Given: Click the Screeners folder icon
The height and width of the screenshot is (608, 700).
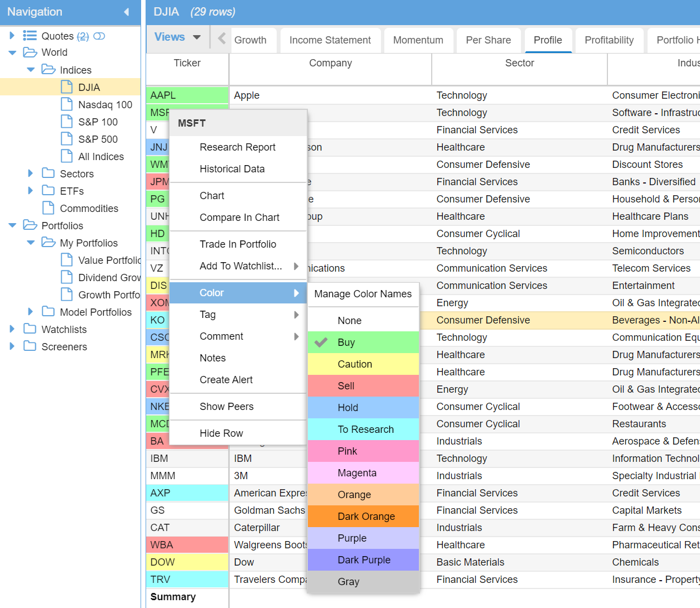Looking at the screenshot, I should [x=30, y=346].
